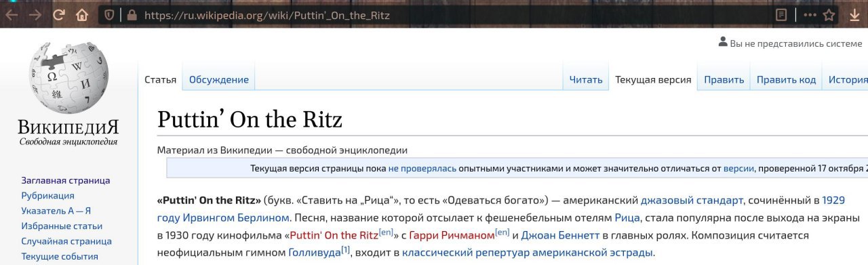This screenshot has width=868, height=265.
Task: Open Случайная страница link
Action: 66,241
